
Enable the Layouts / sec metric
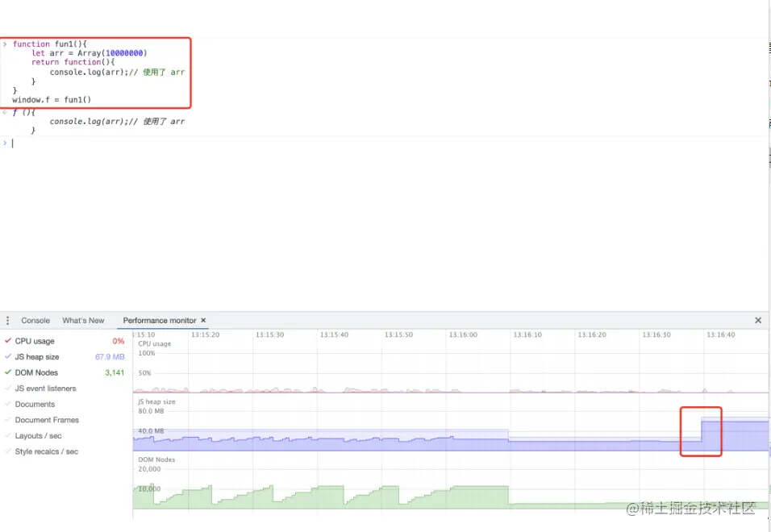pyautogui.click(x=33, y=436)
